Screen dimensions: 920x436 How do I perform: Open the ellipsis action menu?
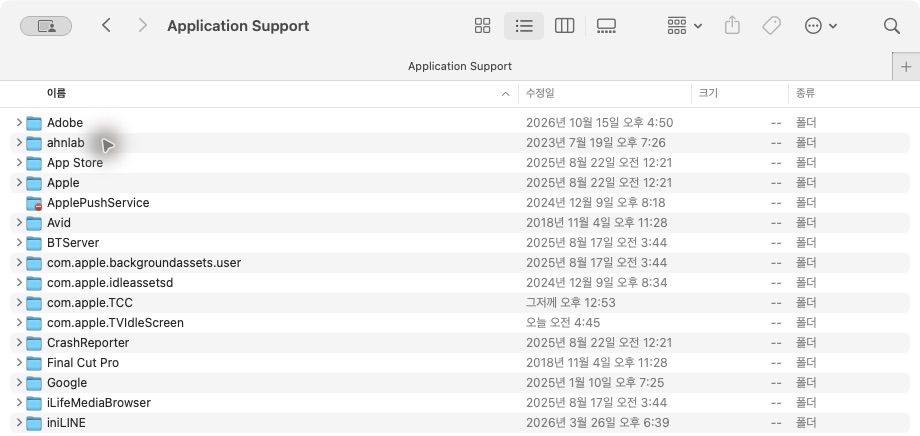[x=820, y=26]
